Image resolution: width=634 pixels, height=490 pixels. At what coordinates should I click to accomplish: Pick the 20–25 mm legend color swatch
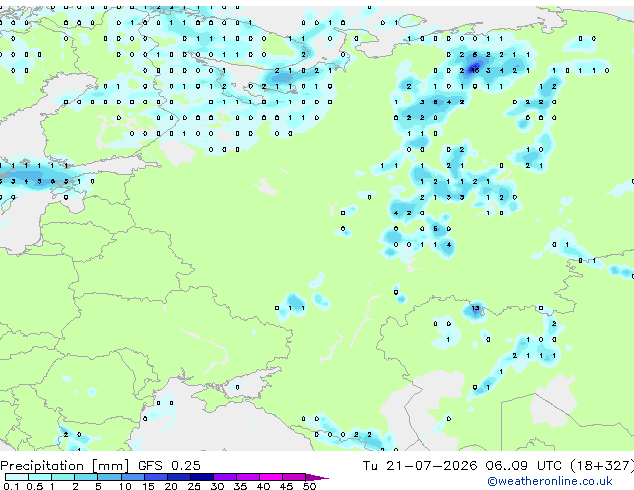click(178, 477)
